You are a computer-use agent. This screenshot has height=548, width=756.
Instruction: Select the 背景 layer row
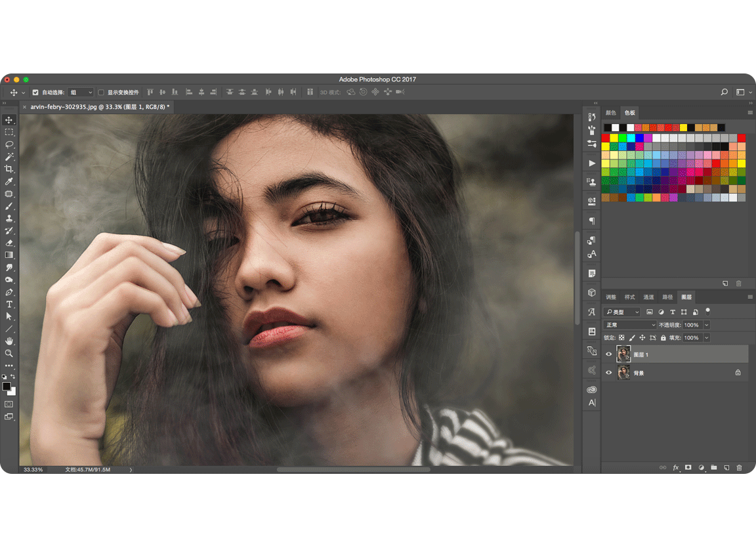675,373
